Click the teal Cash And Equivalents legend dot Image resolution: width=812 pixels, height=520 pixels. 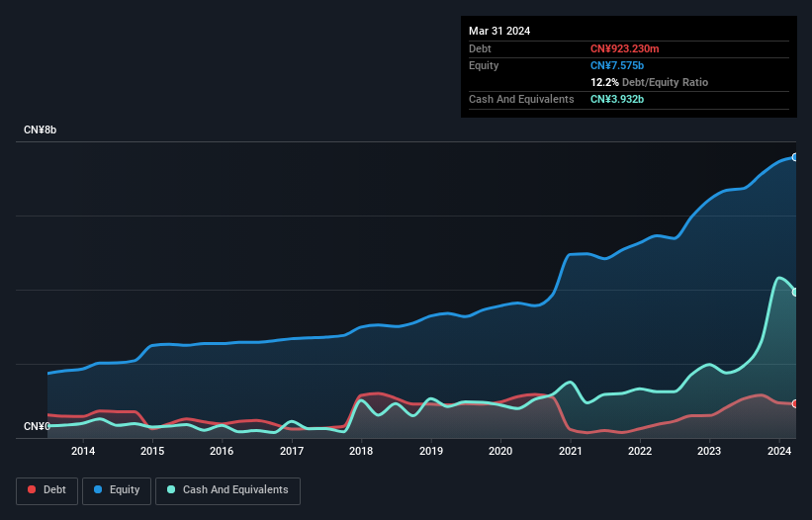point(171,489)
